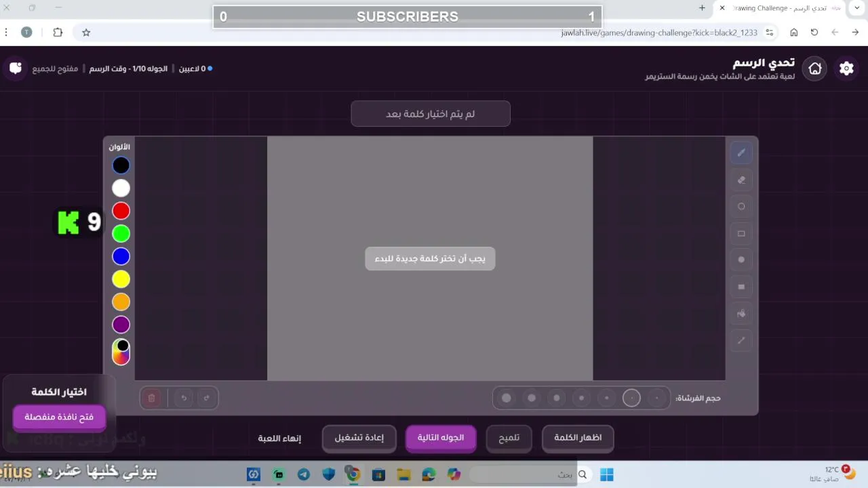Image resolution: width=868 pixels, height=488 pixels.
Task: Open the chat bubble icon at top left
Action: pyautogui.click(x=16, y=68)
